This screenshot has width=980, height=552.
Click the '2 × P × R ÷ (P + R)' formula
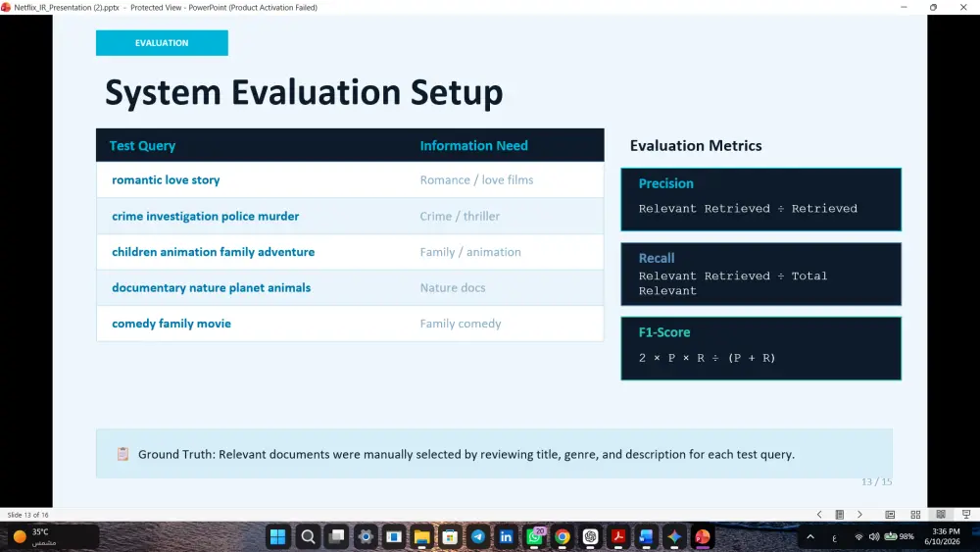pyautogui.click(x=707, y=358)
